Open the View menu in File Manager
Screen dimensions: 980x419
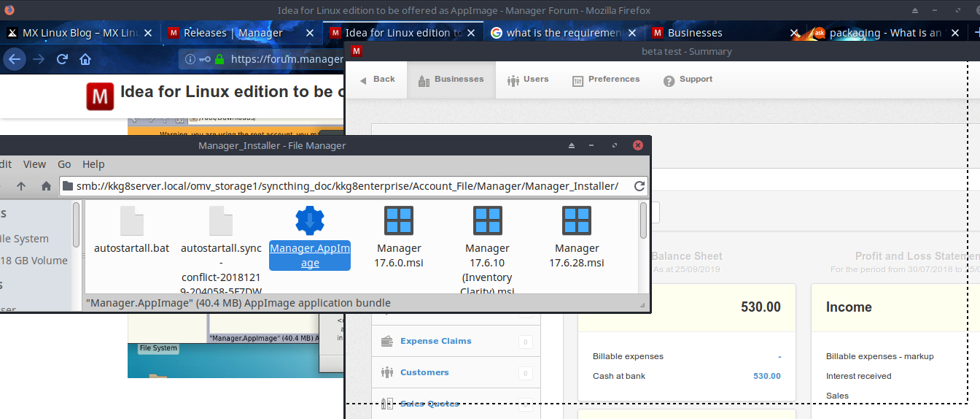tap(34, 164)
